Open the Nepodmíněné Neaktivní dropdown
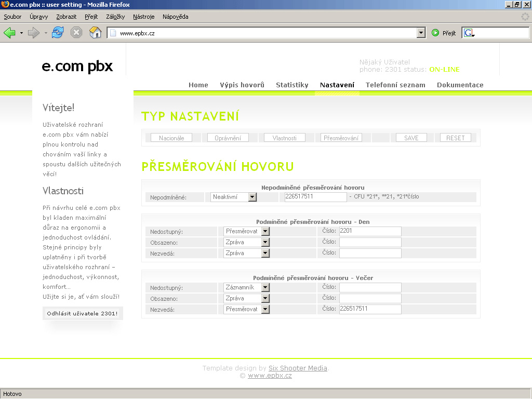 [252, 197]
